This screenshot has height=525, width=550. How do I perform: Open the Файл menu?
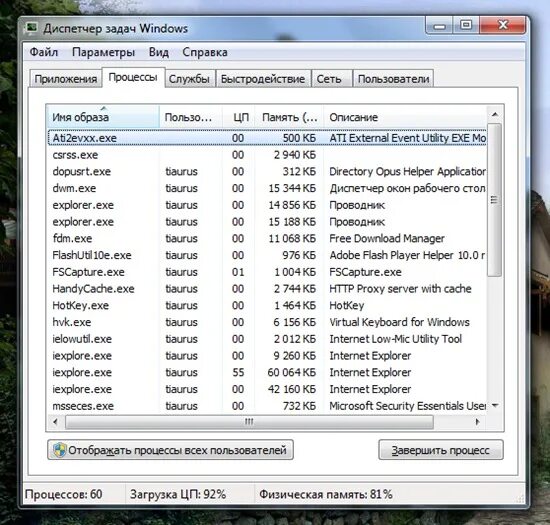coord(43,52)
